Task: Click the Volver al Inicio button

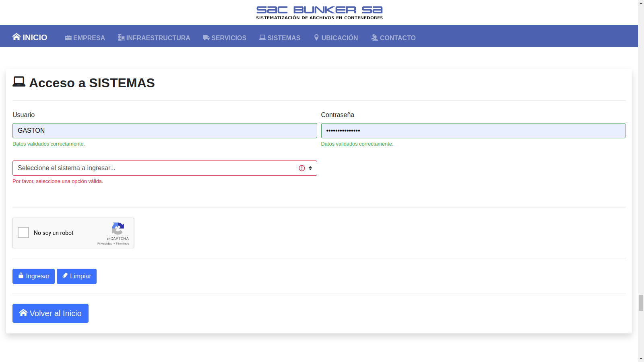Action: [50, 313]
